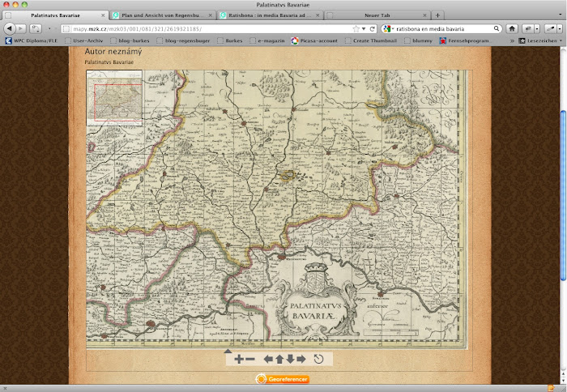Pan the map up with arrow
567x392 pixels.
point(279,359)
